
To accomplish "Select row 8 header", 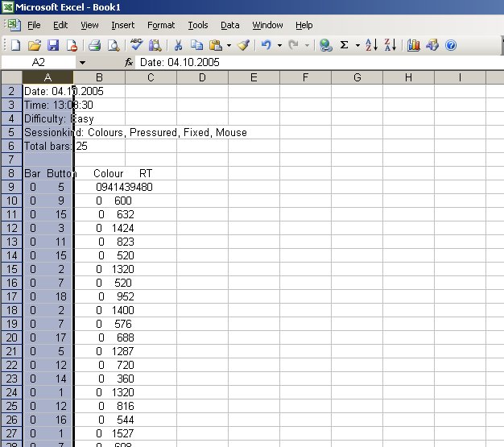I will coord(12,173).
